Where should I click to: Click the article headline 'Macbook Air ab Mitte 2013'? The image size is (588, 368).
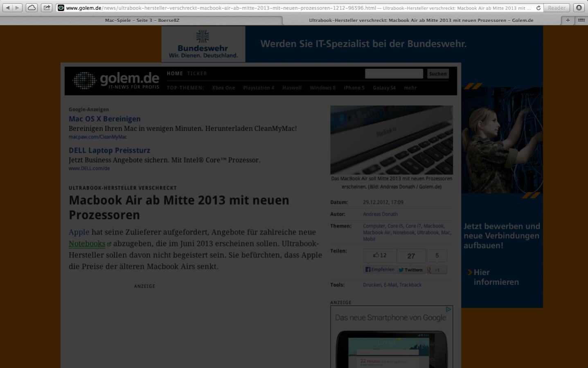click(179, 208)
